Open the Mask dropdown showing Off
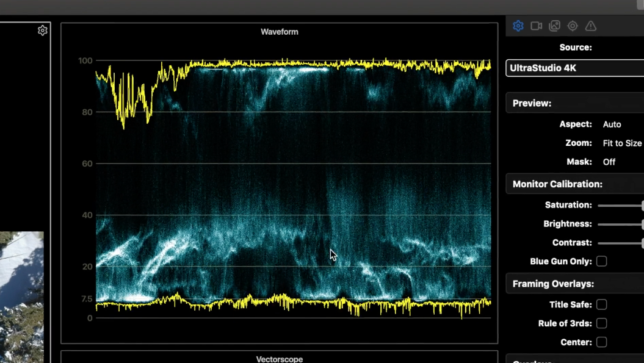Viewport: 644px width, 363px height. tap(609, 162)
